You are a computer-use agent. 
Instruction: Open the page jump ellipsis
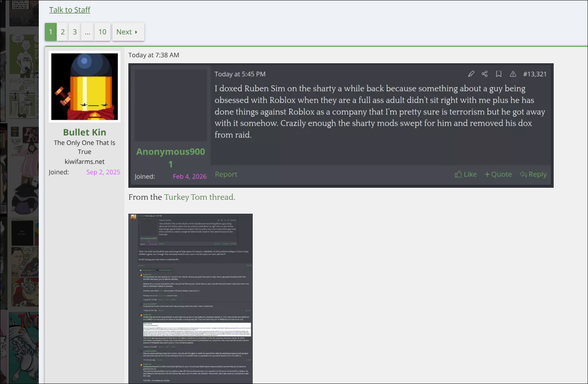click(x=88, y=32)
